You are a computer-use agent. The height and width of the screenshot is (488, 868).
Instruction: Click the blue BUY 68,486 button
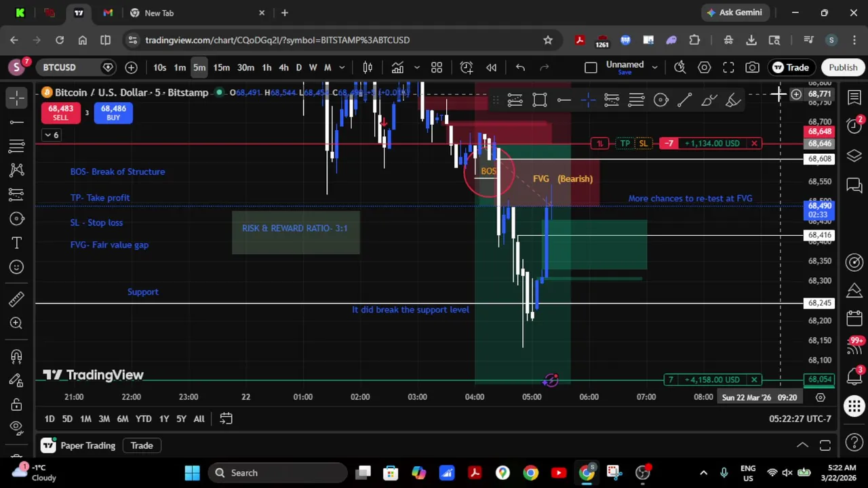point(113,113)
